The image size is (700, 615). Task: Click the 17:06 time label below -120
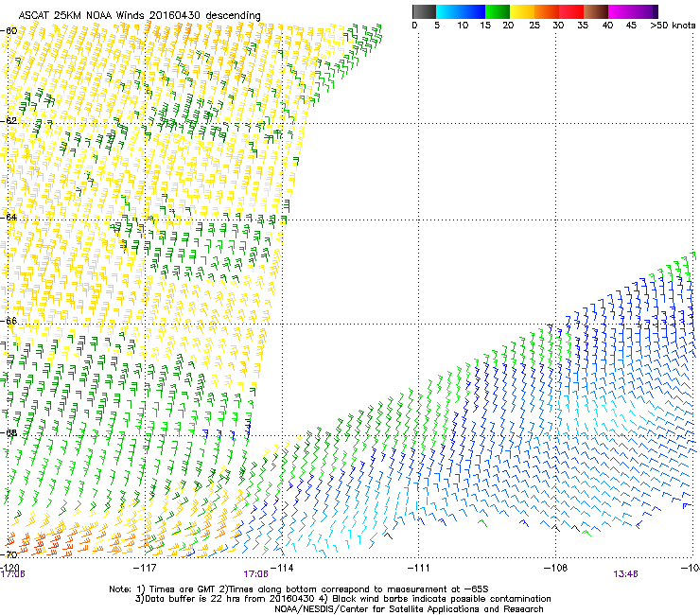pos(12,574)
